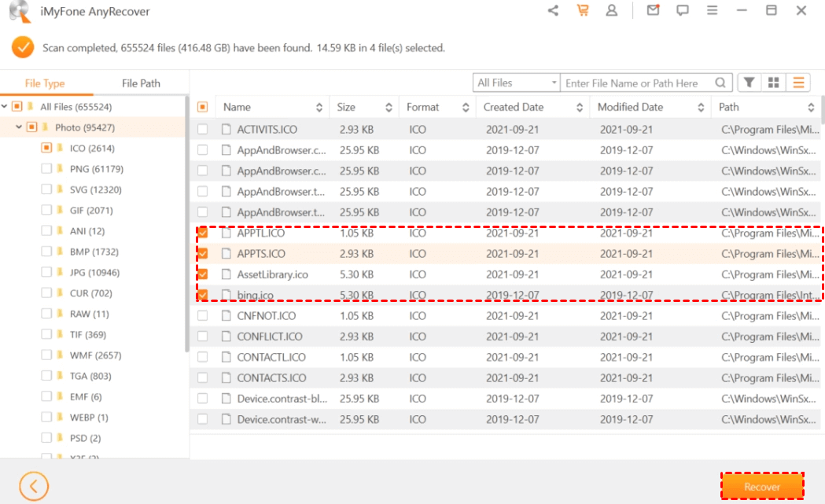Check the ACTIVITS.ICO row checkbox
825x504 pixels.
(203, 129)
